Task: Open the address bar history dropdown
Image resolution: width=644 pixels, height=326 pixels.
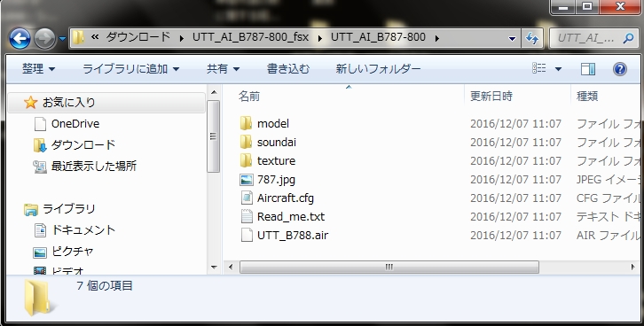Action: (x=512, y=39)
